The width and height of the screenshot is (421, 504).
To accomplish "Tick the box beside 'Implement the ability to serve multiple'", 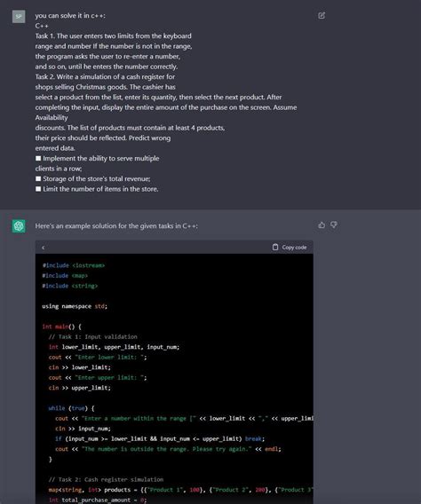I will coord(38,159).
